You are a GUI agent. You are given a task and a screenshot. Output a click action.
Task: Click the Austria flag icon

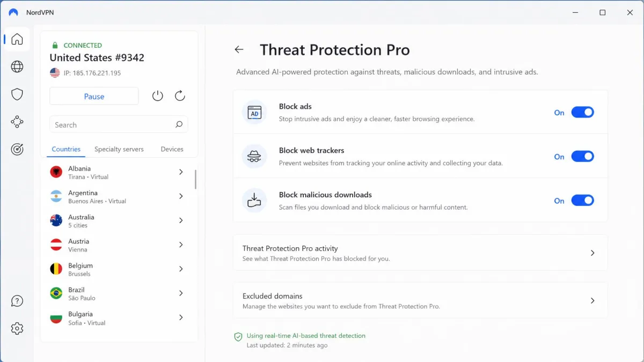pyautogui.click(x=56, y=245)
